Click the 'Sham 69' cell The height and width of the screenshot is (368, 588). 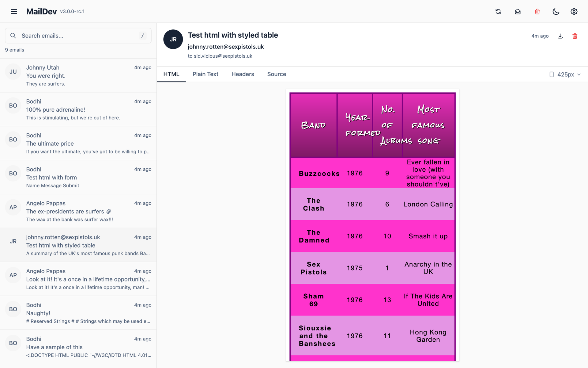click(314, 300)
